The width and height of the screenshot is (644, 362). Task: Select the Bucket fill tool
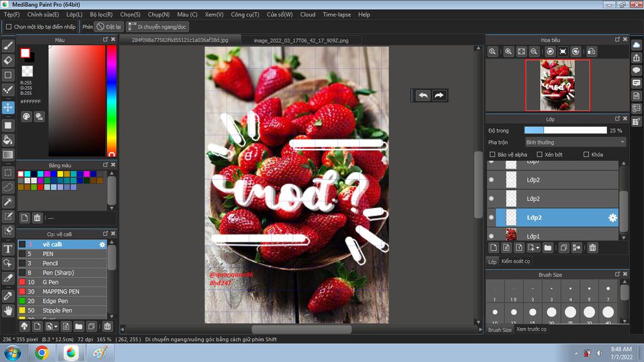pyautogui.click(x=8, y=140)
